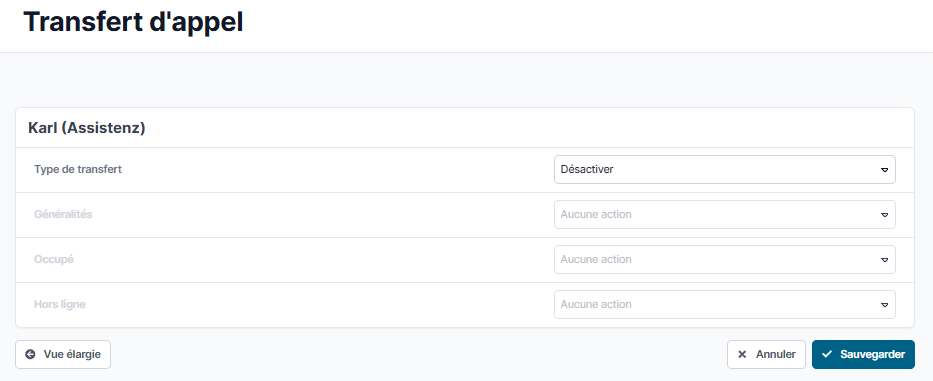Click the Occupé dropdown arrow icon
The height and width of the screenshot is (381, 933).
[884, 260]
